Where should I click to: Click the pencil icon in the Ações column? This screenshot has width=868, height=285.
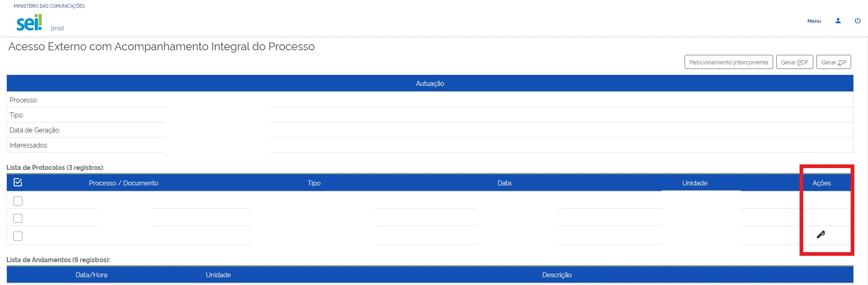(821, 235)
